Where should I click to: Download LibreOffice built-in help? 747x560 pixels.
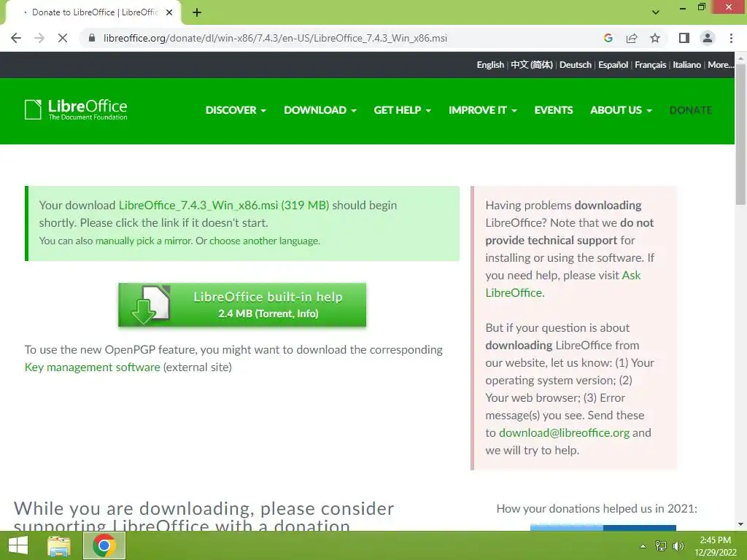coord(242,305)
